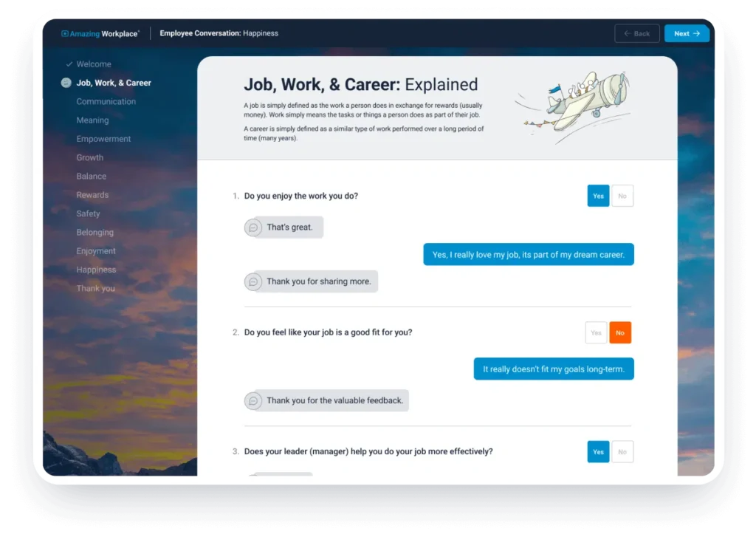
Task: Select Yes for leader helps you question
Action: 598,452
